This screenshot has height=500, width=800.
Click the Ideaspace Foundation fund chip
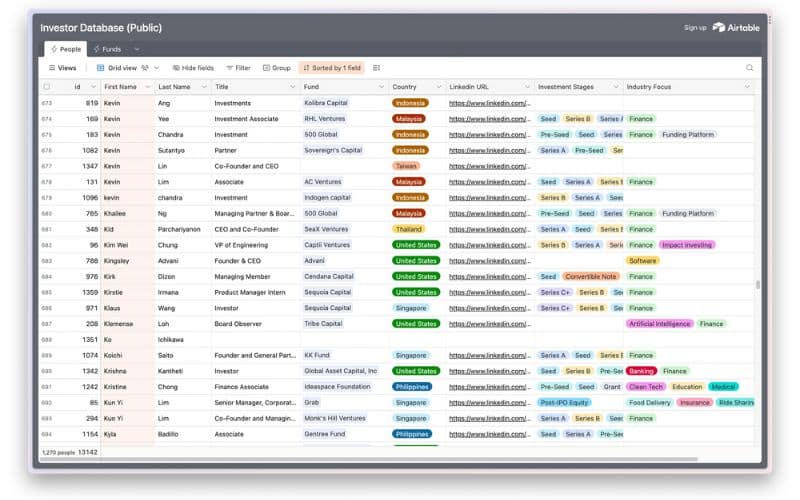click(337, 387)
